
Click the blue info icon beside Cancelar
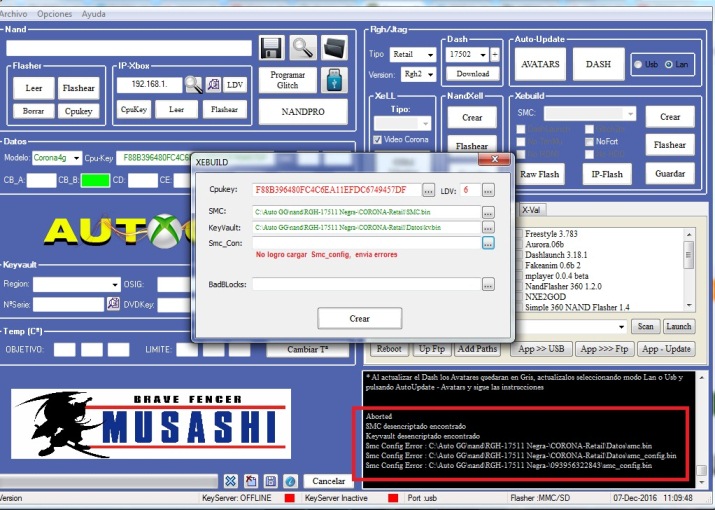[x=289, y=481]
